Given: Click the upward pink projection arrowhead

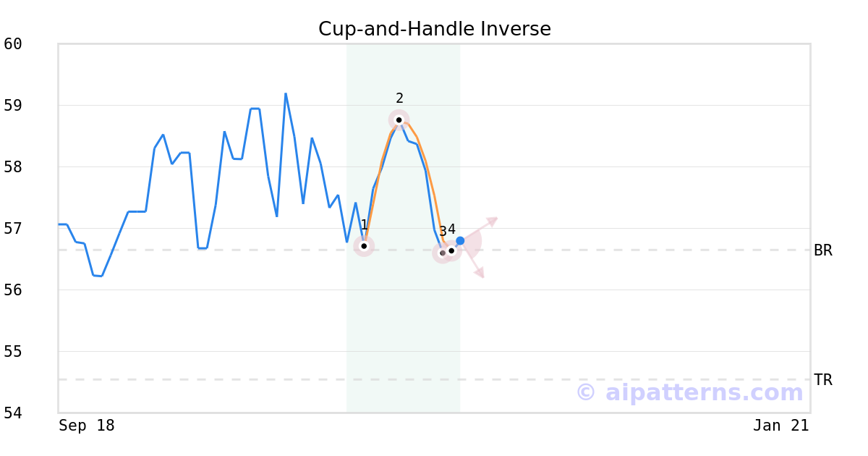Looking at the screenshot, I should (493, 219).
